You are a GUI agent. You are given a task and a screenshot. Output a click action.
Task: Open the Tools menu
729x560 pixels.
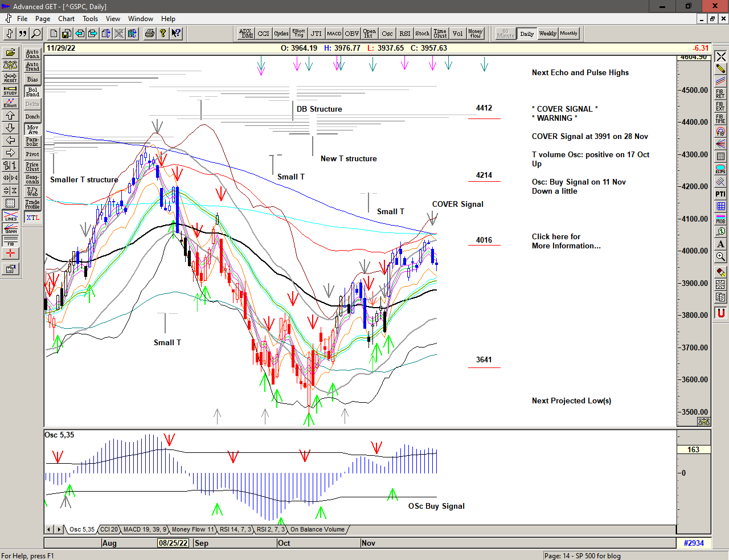coord(90,19)
